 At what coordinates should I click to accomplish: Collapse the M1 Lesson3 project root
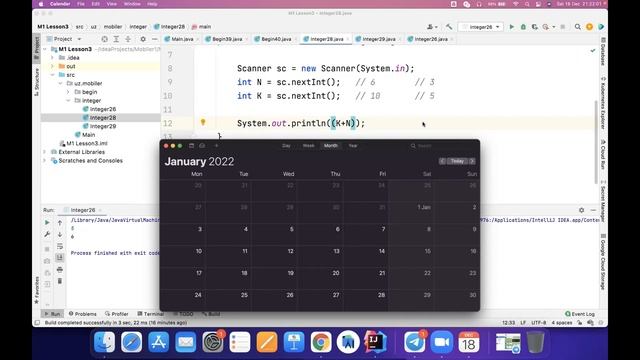45,49
